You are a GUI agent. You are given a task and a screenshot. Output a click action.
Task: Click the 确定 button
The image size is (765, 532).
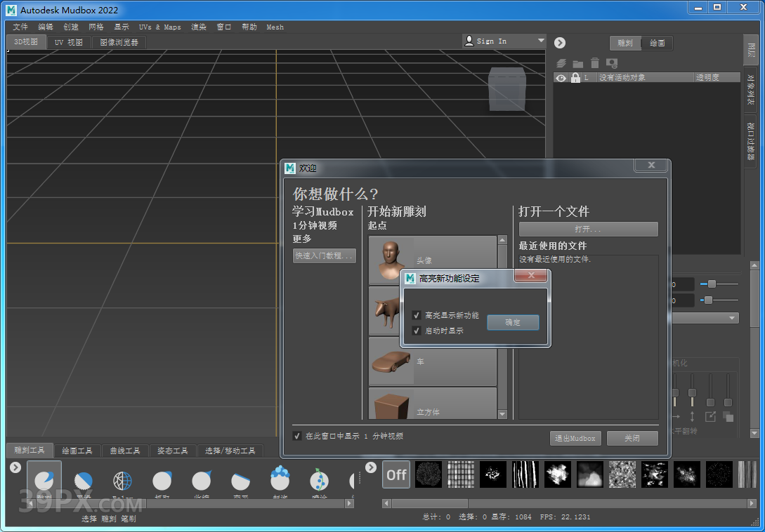pos(513,322)
